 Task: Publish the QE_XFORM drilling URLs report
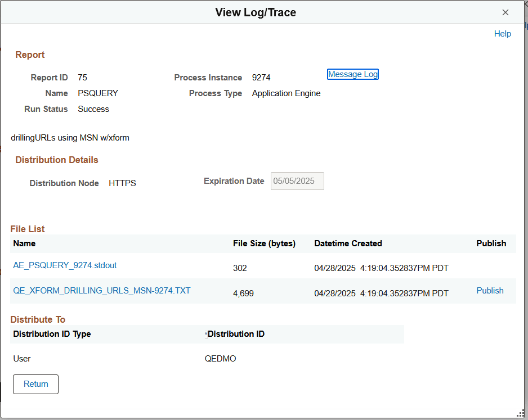[x=490, y=290]
